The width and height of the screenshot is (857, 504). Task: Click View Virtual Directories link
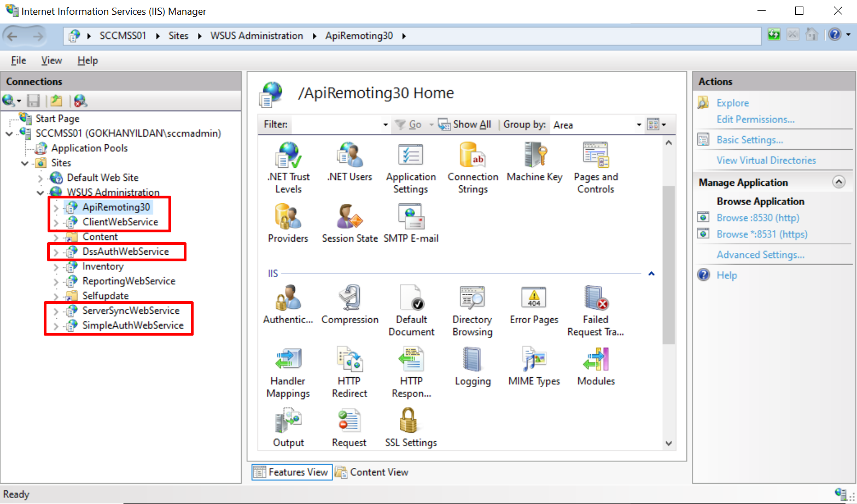pos(766,160)
